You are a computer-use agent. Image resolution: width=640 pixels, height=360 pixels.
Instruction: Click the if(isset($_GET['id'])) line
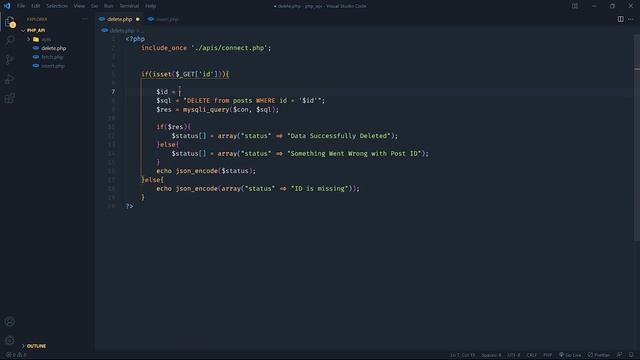tap(185, 74)
